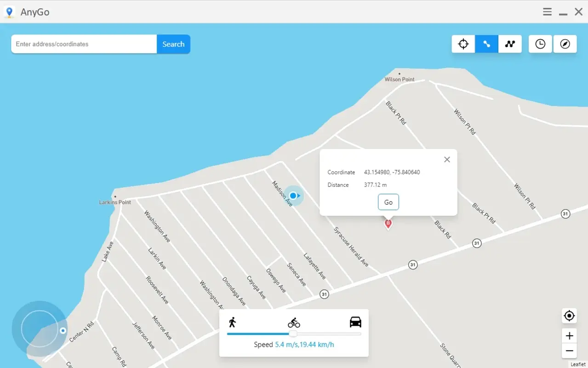Open the hamburger menu
The height and width of the screenshot is (368, 588).
coord(547,11)
